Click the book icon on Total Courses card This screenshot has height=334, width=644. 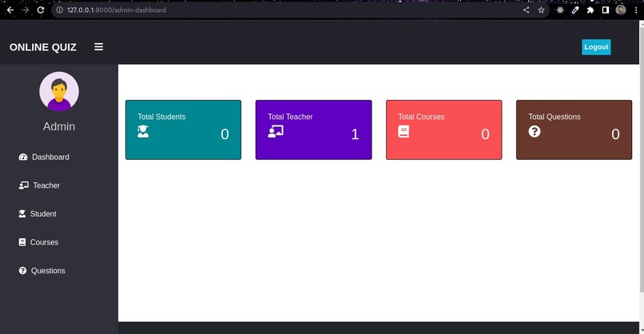click(x=403, y=132)
